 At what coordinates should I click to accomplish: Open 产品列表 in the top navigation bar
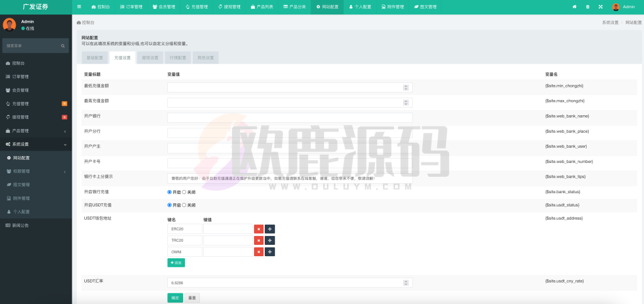coord(262,7)
